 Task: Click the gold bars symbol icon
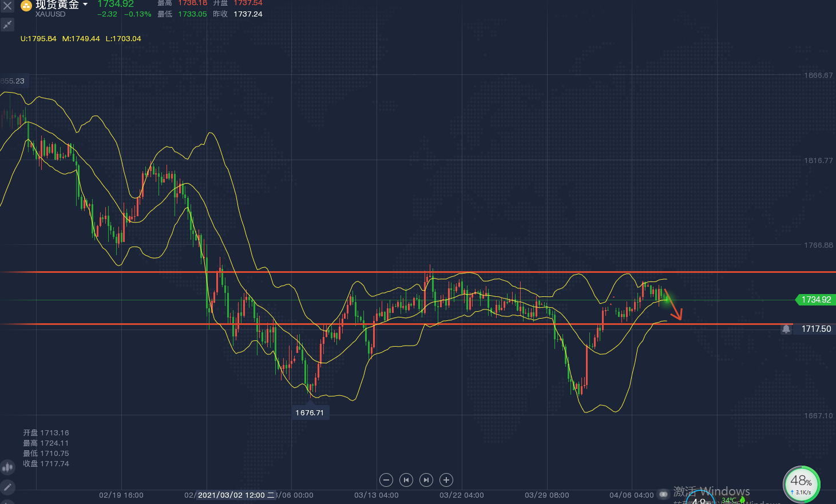pyautogui.click(x=26, y=6)
